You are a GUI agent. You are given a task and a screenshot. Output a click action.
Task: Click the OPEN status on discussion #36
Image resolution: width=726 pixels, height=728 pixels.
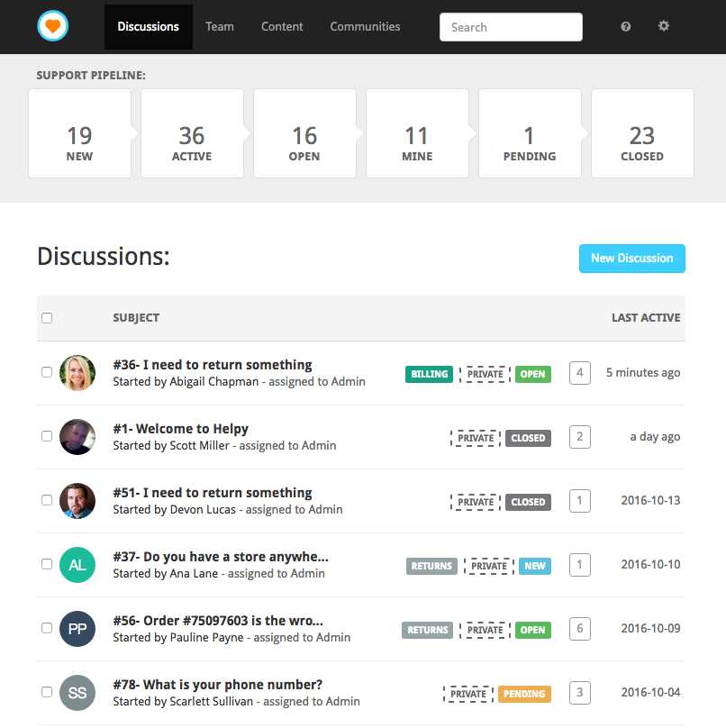[532, 374]
